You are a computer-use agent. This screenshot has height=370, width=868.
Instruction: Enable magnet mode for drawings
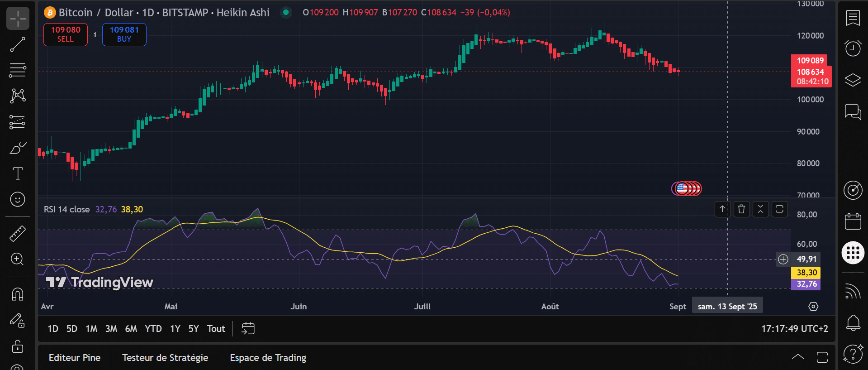(x=18, y=294)
